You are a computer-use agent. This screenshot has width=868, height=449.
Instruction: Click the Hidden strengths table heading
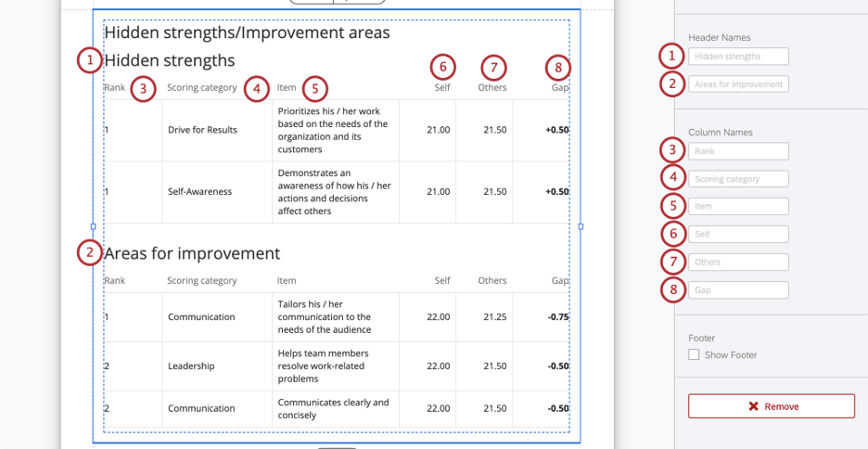point(170,59)
